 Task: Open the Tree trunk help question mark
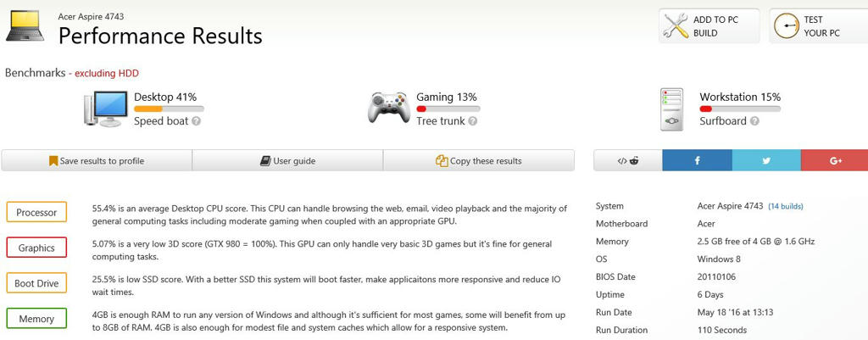pyautogui.click(x=472, y=121)
